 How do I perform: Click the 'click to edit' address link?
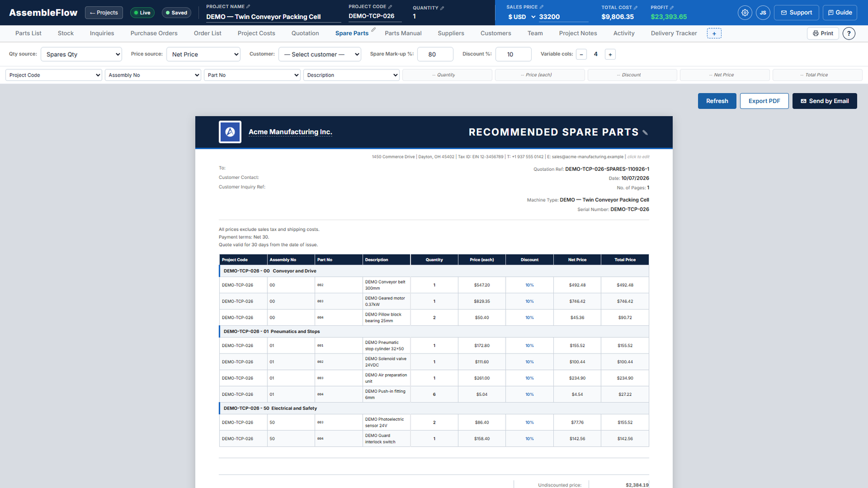(x=639, y=157)
